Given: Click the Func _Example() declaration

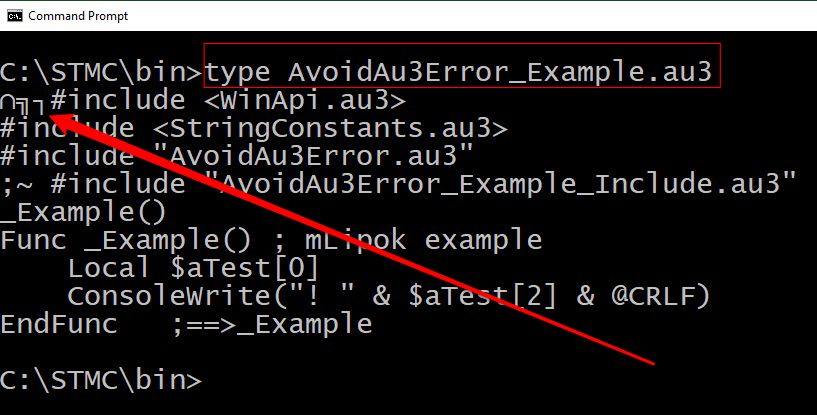Looking at the screenshot, I should [x=126, y=240].
